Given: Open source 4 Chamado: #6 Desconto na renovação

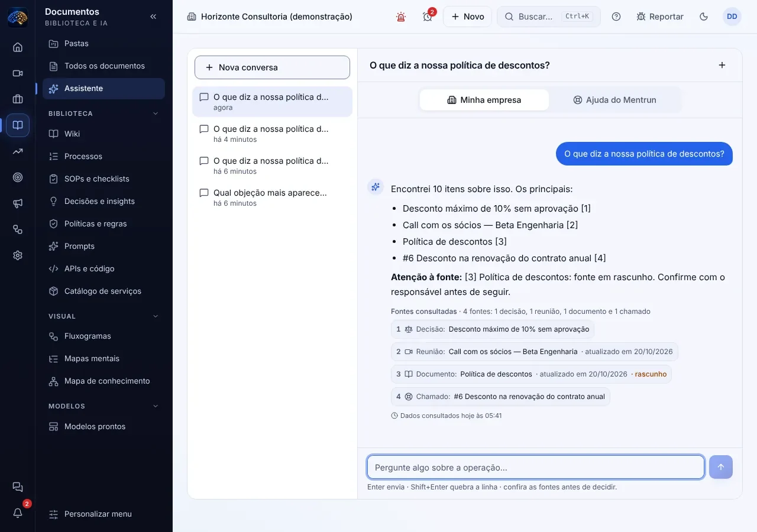Looking at the screenshot, I should point(500,397).
